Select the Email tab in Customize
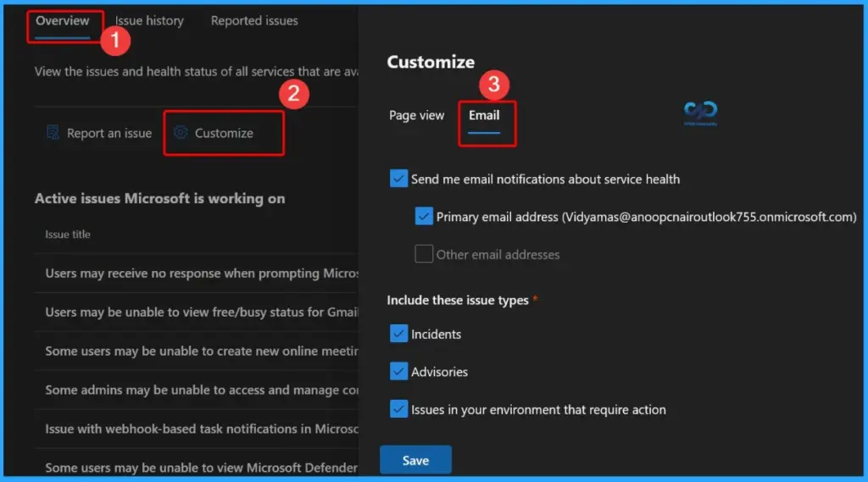Screen dimensions: 868x482 click(x=484, y=115)
